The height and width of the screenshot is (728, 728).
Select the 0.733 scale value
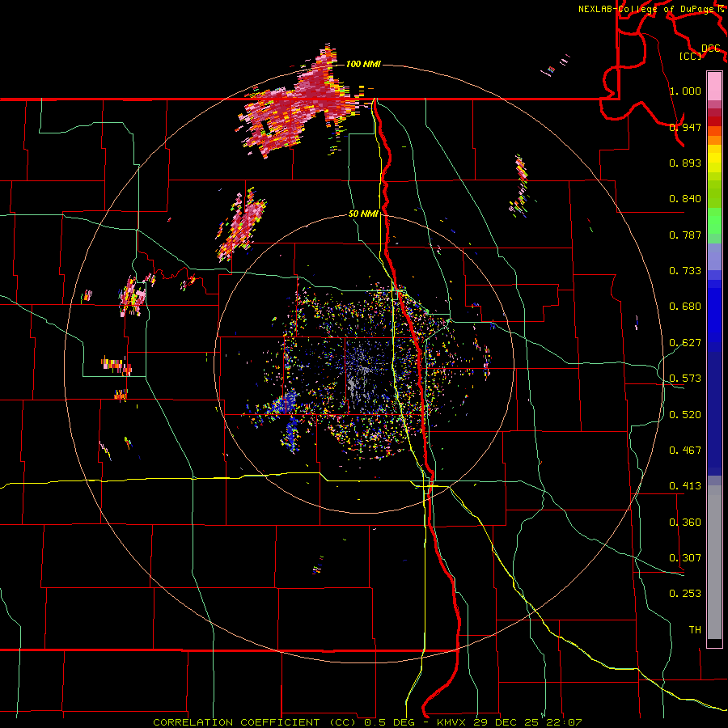pyautogui.click(x=685, y=271)
